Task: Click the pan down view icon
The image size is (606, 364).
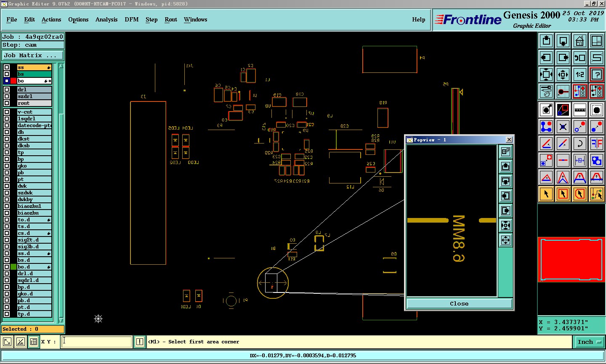Action: click(563, 41)
